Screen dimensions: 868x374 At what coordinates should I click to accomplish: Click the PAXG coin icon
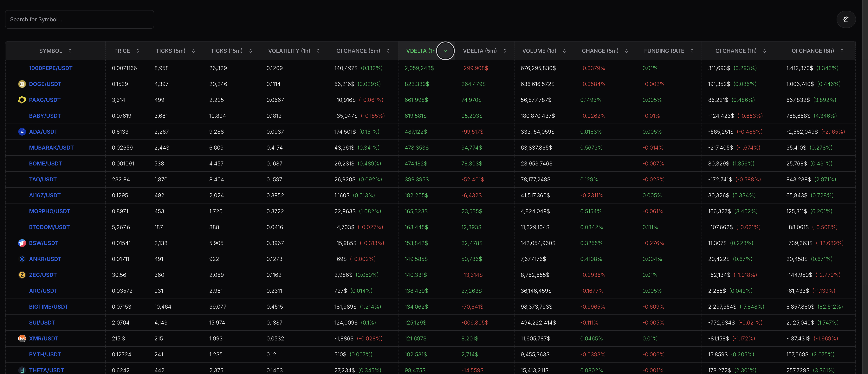click(x=22, y=100)
